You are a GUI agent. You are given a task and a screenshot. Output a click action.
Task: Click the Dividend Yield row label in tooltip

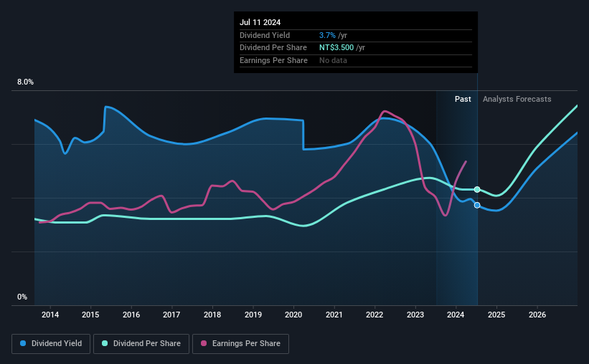265,35
